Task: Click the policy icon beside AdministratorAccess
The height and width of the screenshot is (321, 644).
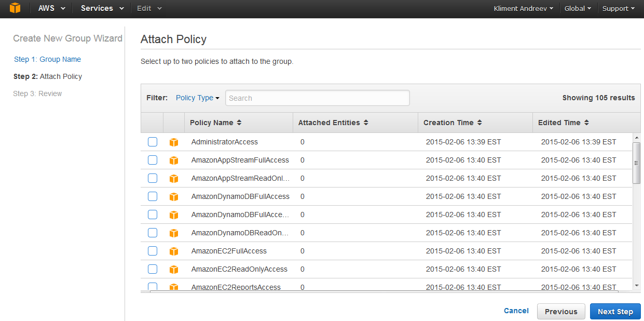Action: (x=174, y=142)
